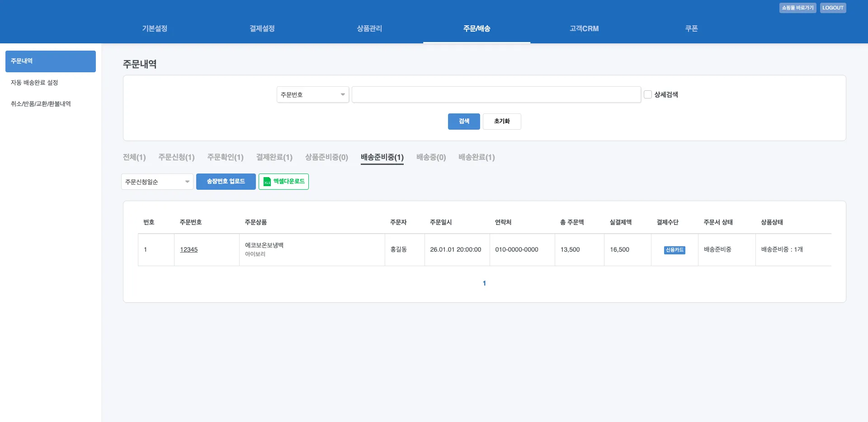Select the 주문/배송 top menu

476,28
